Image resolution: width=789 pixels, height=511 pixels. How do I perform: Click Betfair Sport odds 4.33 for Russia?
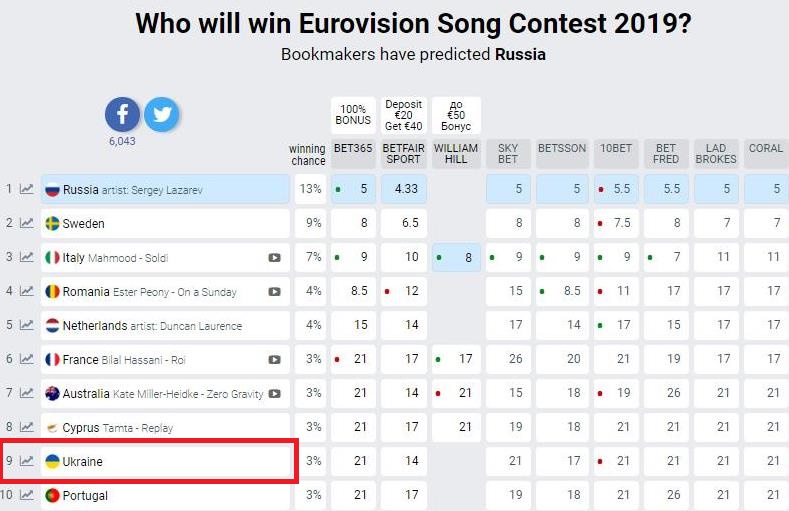[404, 189]
